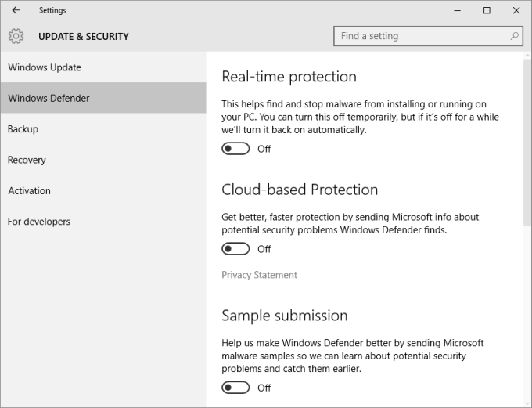The image size is (532, 408).
Task: Turn on Real-time protection toggle
Action: click(235, 149)
